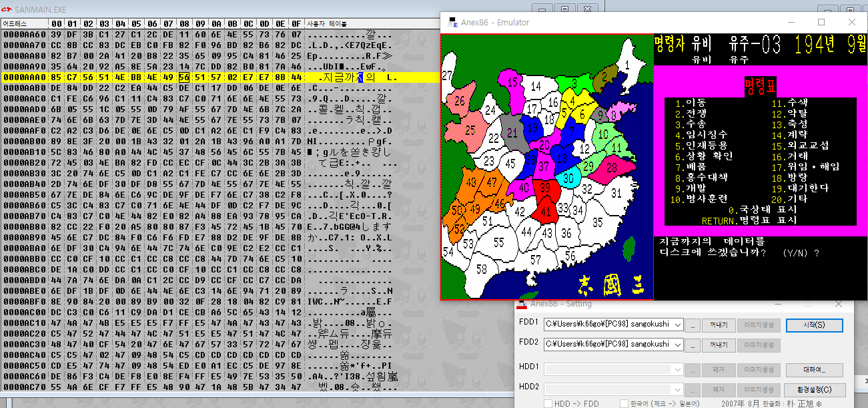
Task: Click game command 13.축성
Action: (x=789, y=124)
